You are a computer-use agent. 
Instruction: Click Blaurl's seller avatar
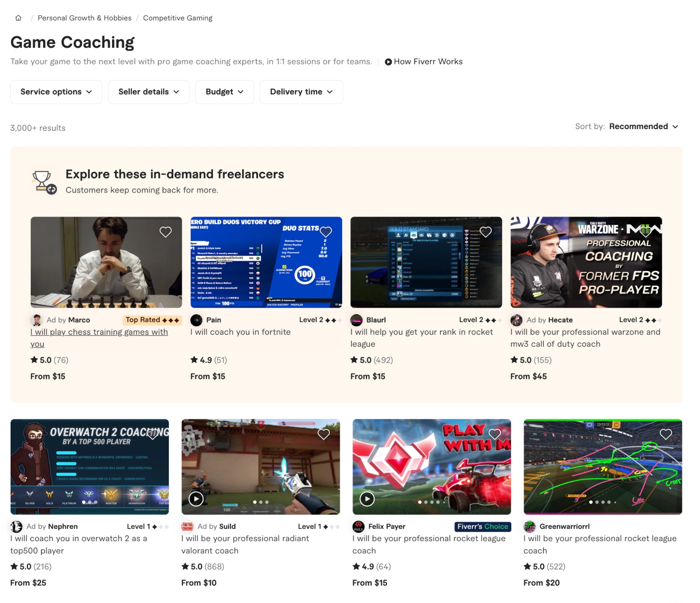click(x=356, y=320)
